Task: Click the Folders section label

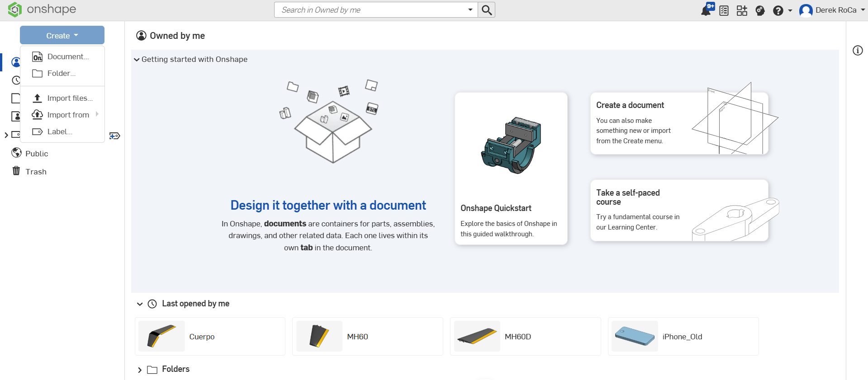Action: [x=176, y=369]
